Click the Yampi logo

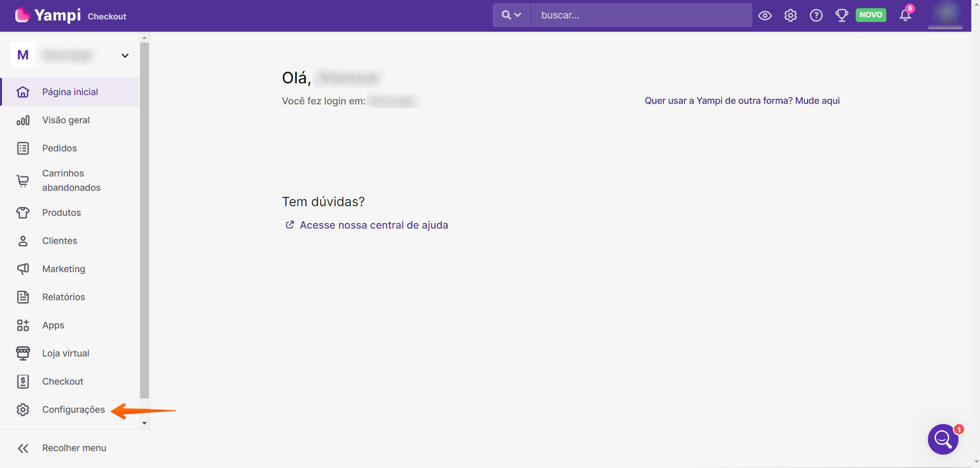pyautogui.click(x=49, y=15)
